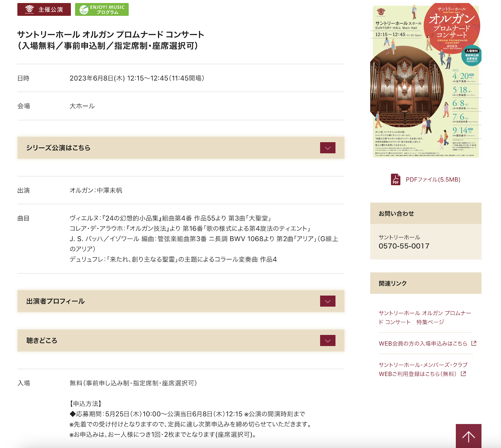Open WEB会員の方の入場申込みはこちら link
The width and height of the screenshot is (501, 448).
[x=423, y=343]
